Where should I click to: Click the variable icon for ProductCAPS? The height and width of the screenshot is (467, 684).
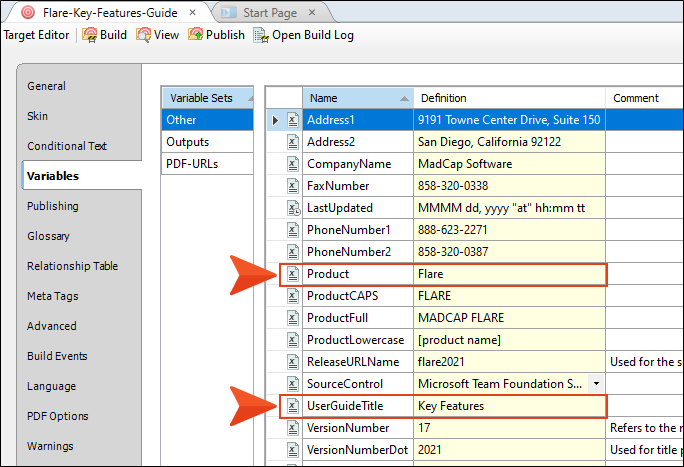(x=293, y=296)
